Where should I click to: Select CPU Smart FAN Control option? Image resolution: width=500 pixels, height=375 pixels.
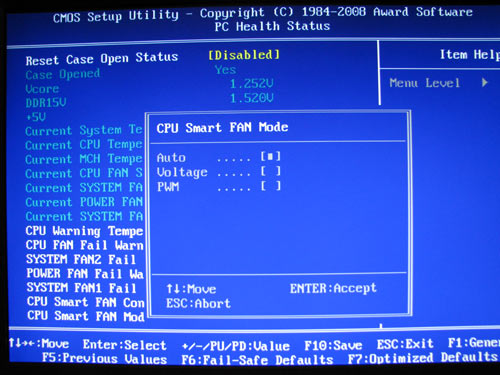pyautogui.click(x=86, y=302)
